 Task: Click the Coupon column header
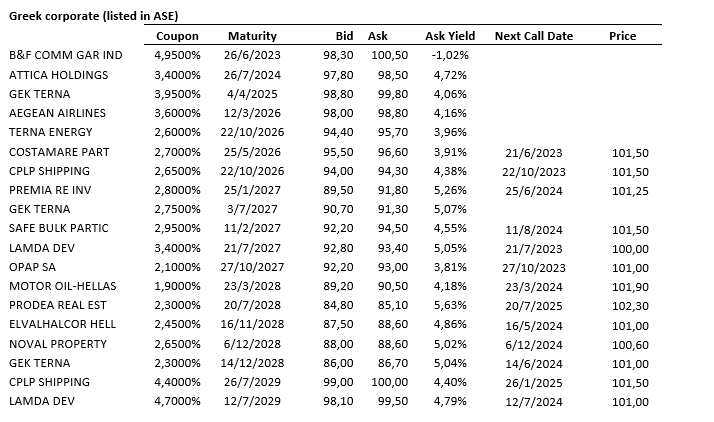coord(177,36)
